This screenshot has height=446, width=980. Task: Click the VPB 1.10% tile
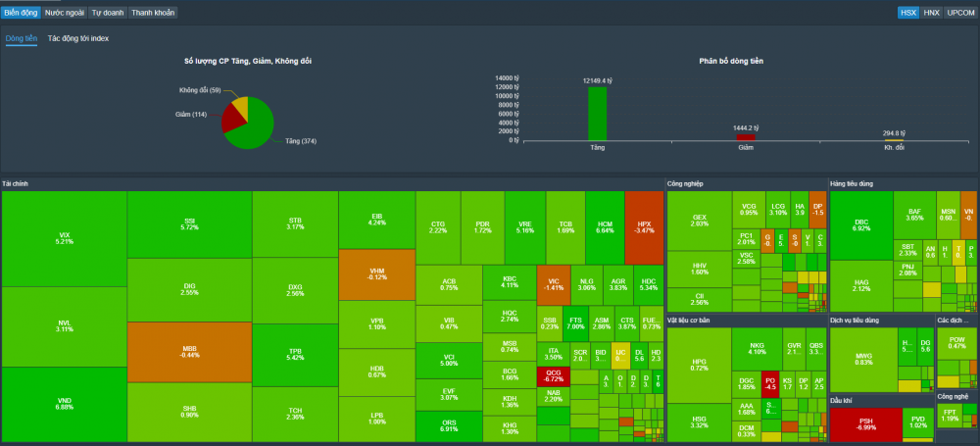[x=377, y=324]
